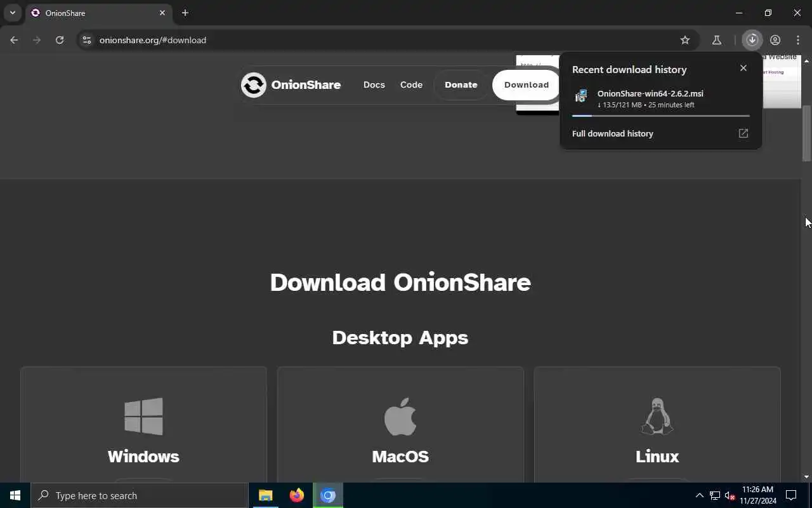
Task: Close the Recent download history popup
Action: point(743,68)
